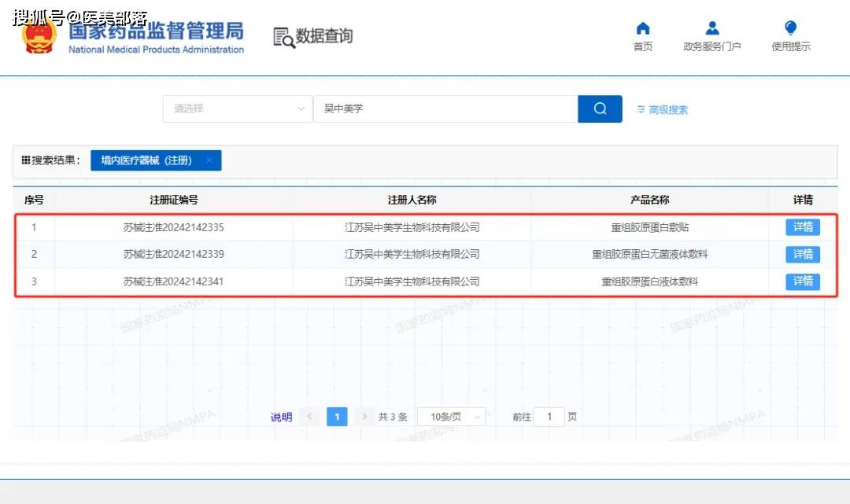Viewport: 850px width, 504px height.
Task: Go to previous page arrow
Action: point(309,416)
